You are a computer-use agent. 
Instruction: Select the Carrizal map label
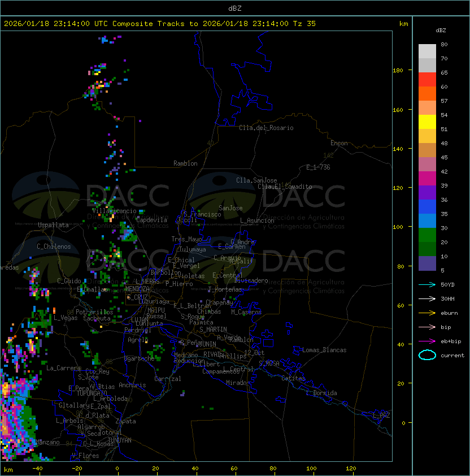pos(168,379)
